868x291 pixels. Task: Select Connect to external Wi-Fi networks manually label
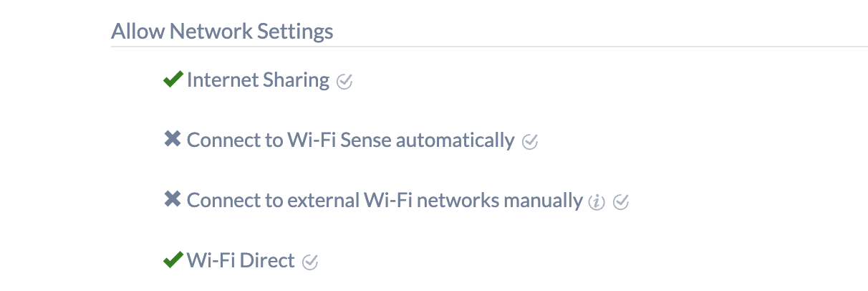385,201
